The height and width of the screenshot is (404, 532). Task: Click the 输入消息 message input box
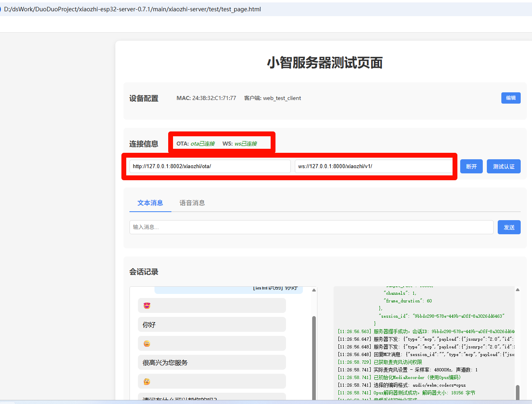[x=311, y=227]
